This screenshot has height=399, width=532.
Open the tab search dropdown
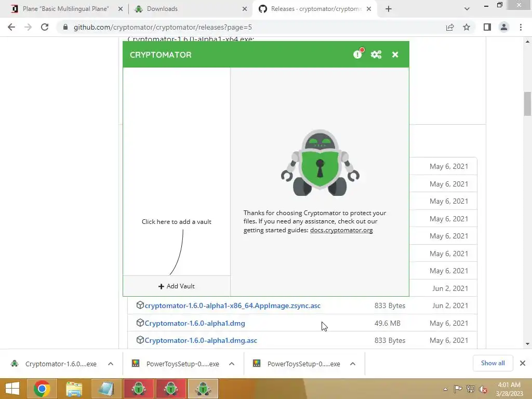(467, 9)
